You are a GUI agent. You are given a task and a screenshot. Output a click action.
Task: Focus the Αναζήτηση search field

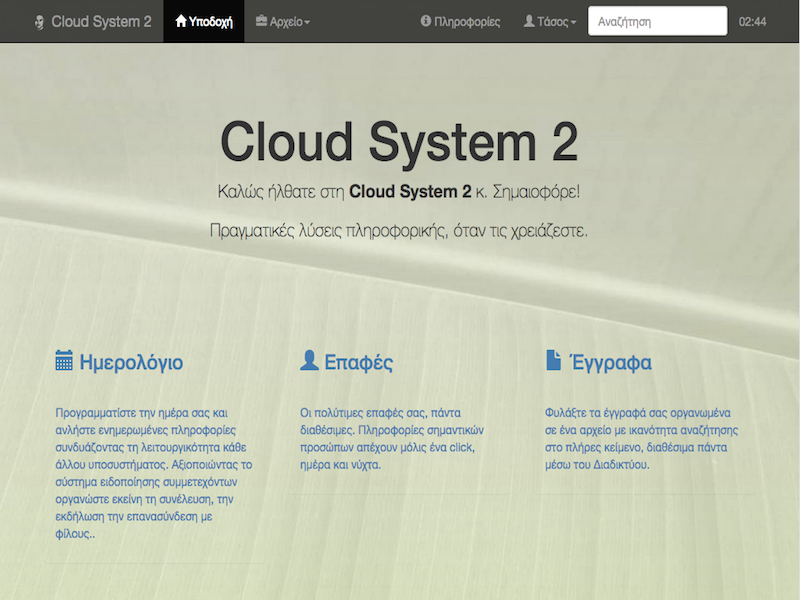(658, 21)
